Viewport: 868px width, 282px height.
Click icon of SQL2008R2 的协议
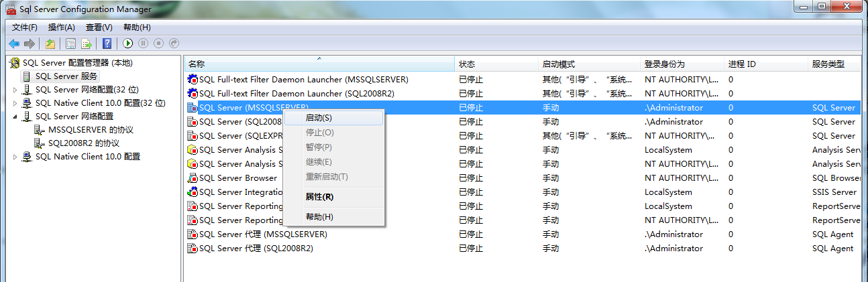click(40, 143)
